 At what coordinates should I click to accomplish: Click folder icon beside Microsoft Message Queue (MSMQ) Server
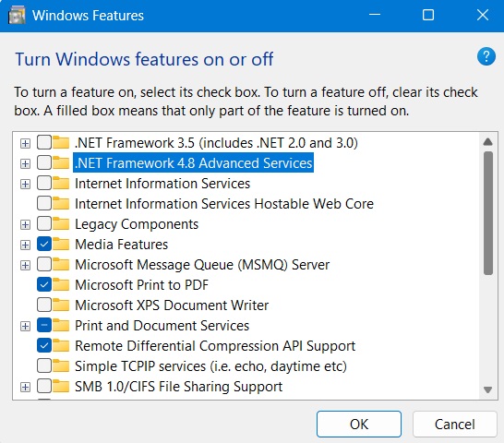[61, 265]
